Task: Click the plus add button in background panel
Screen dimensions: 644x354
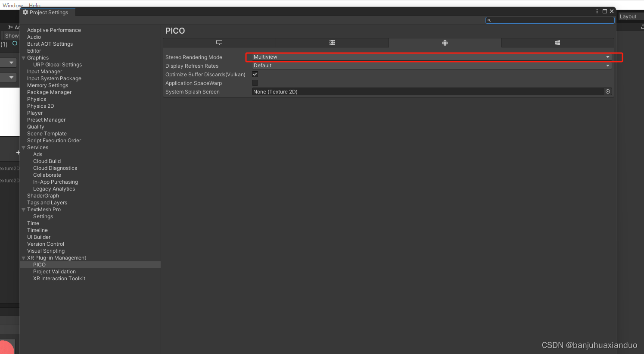Action: 18,153
